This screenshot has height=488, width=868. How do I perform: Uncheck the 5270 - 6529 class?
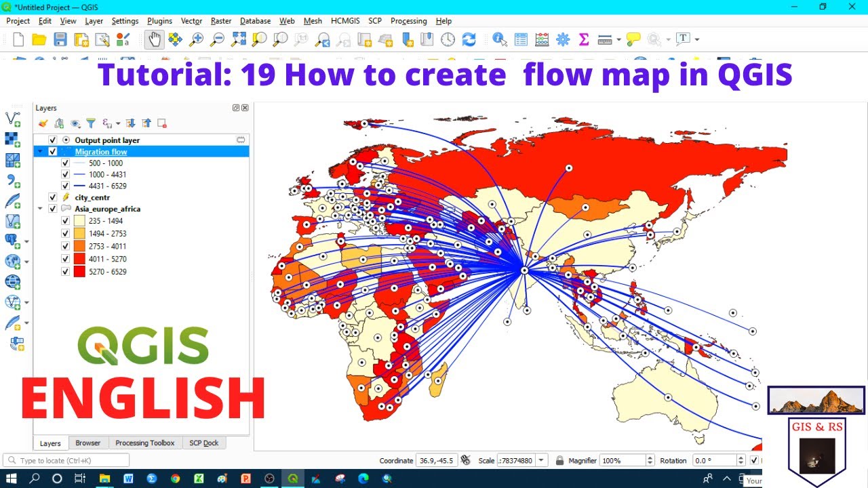point(66,272)
